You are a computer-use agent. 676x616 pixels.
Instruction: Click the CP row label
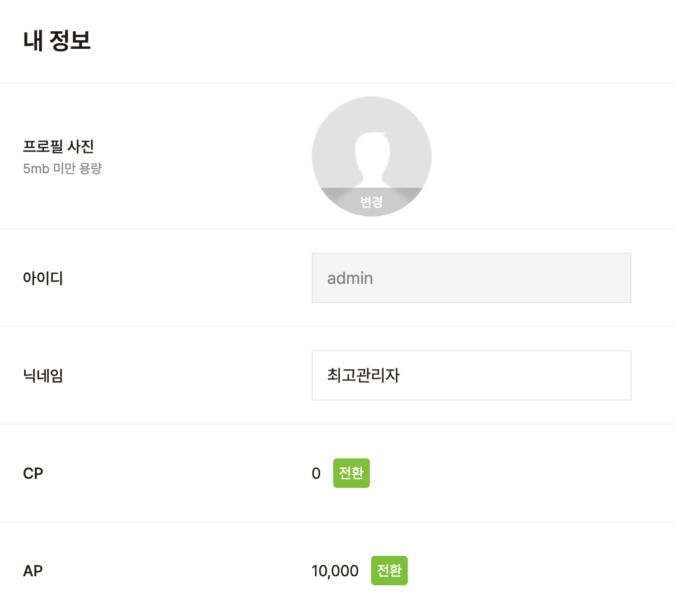33,473
